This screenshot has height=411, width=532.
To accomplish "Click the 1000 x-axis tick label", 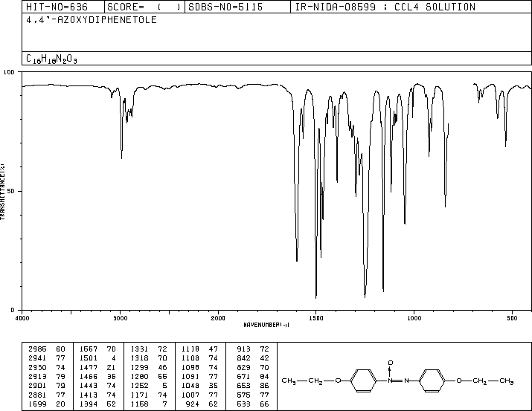I will point(414,318).
